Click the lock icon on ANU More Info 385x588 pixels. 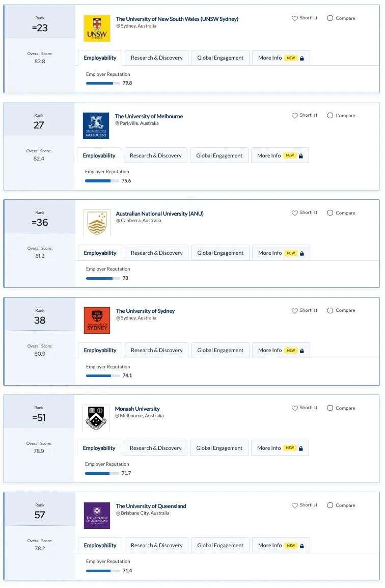click(302, 254)
